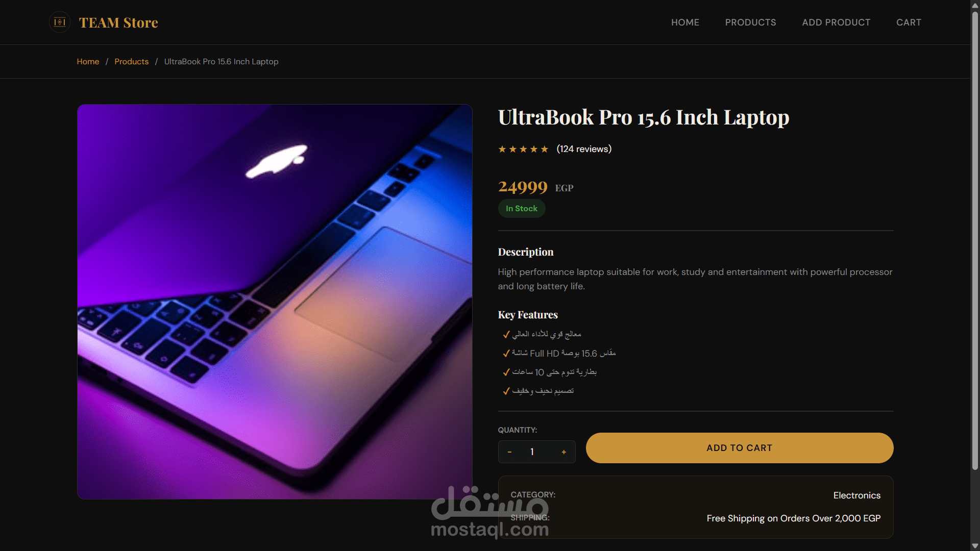Increase quantity with the plus button
The image size is (980, 551).
pos(564,452)
